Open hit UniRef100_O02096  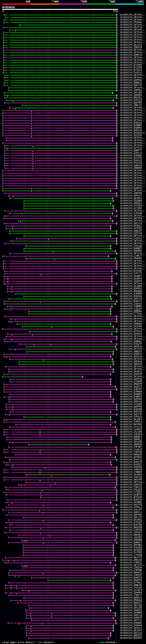click(x=131, y=326)
